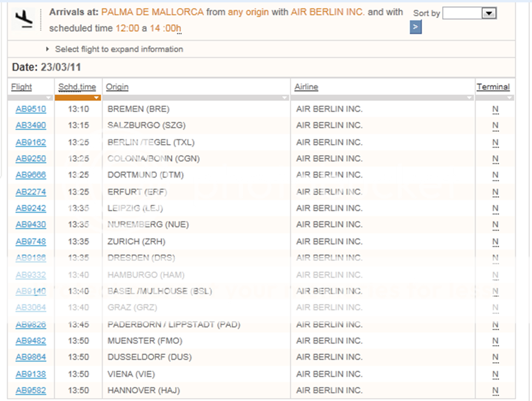Open flight AB9748 from Zurich
The width and height of the screenshot is (532, 401).
coord(31,242)
